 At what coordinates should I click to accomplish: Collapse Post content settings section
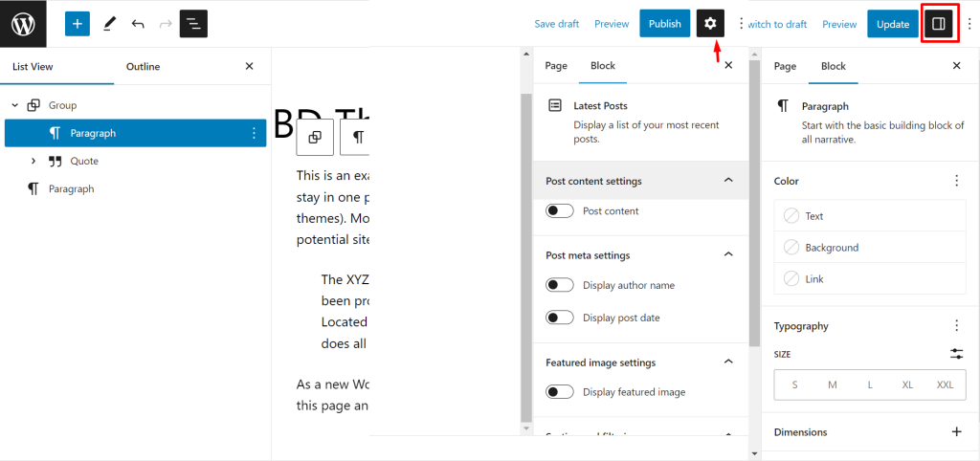click(727, 181)
